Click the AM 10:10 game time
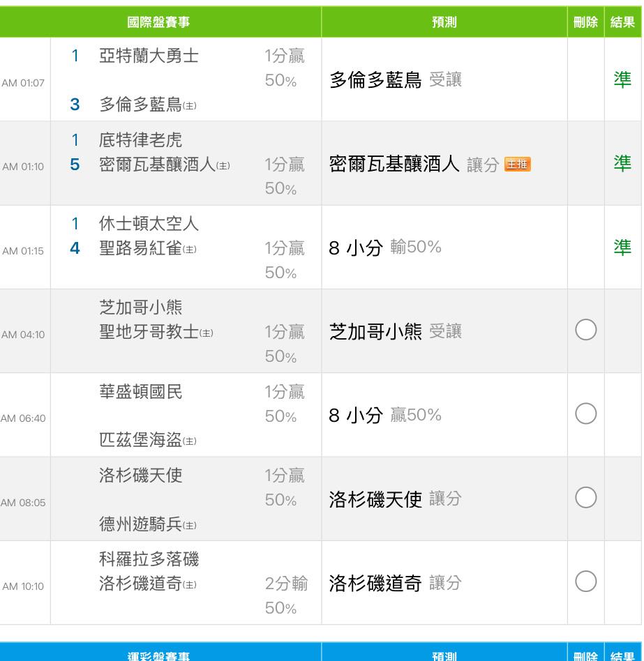This screenshot has height=661, width=644. pos(23,586)
